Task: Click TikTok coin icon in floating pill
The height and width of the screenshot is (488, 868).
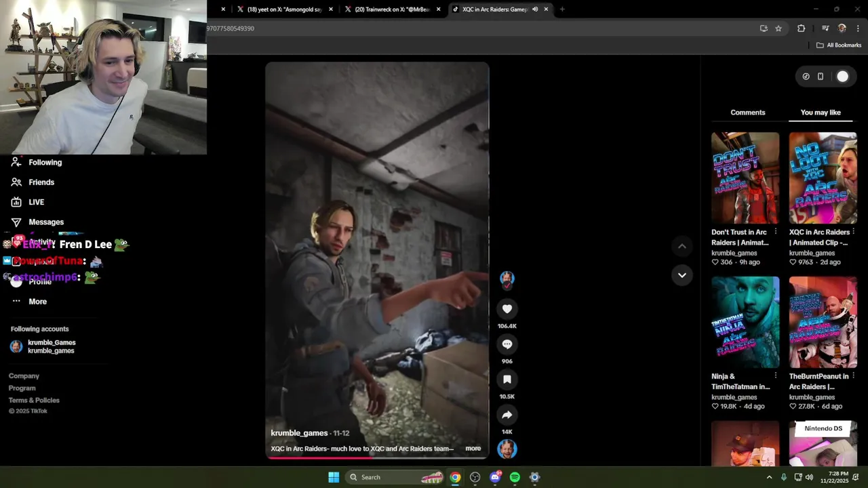Action: coord(806,77)
